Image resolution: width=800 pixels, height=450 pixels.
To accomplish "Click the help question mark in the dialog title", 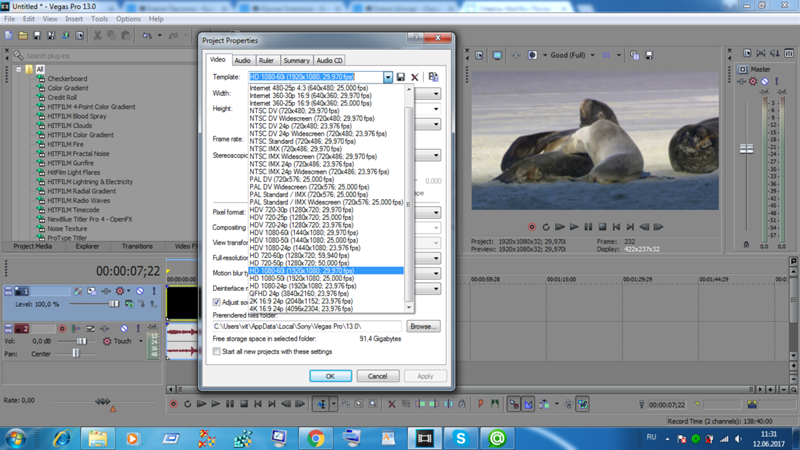I will click(416, 38).
